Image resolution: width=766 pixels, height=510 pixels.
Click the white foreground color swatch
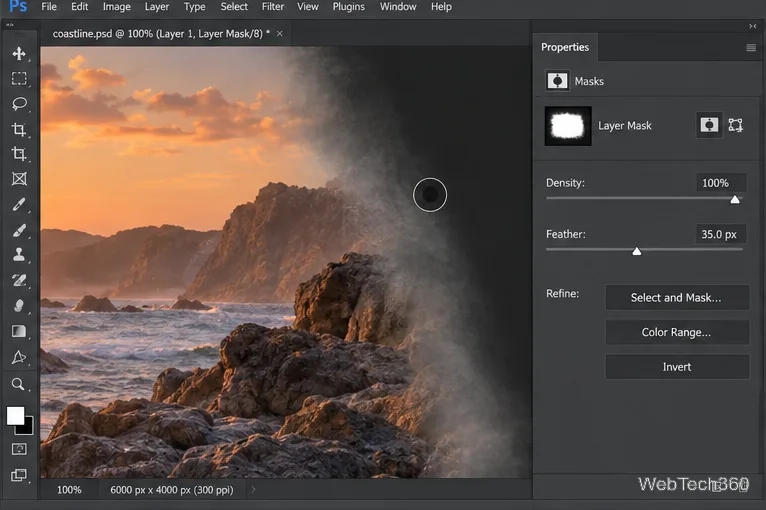(x=15, y=416)
